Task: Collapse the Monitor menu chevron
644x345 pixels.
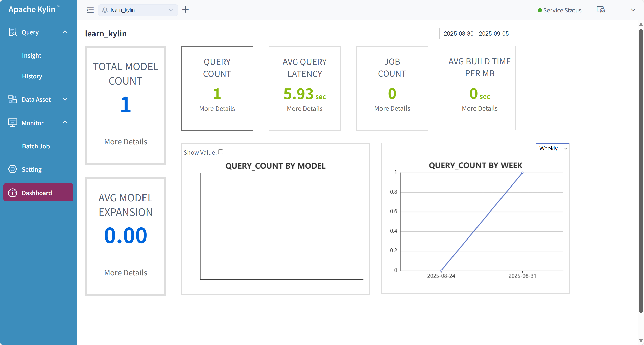Action: pos(65,122)
